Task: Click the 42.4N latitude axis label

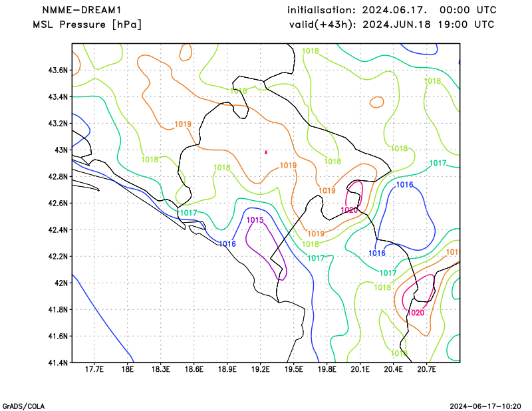Action: pyautogui.click(x=58, y=230)
